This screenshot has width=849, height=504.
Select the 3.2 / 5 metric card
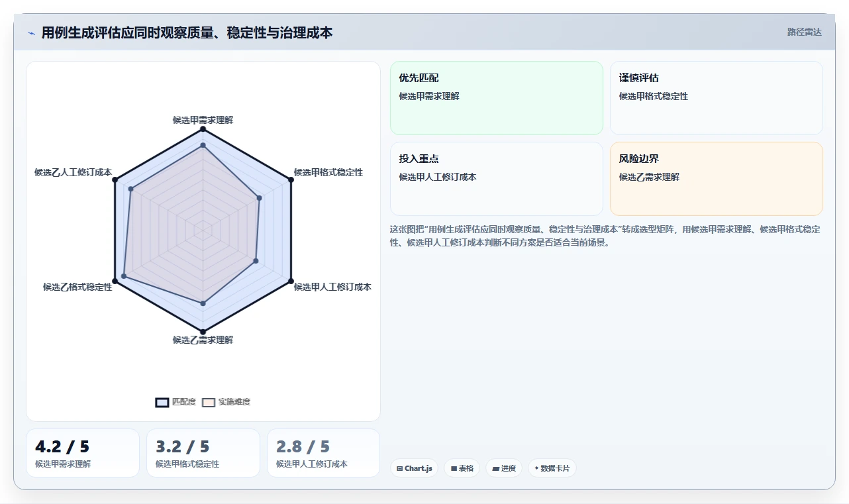pyautogui.click(x=203, y=453)
